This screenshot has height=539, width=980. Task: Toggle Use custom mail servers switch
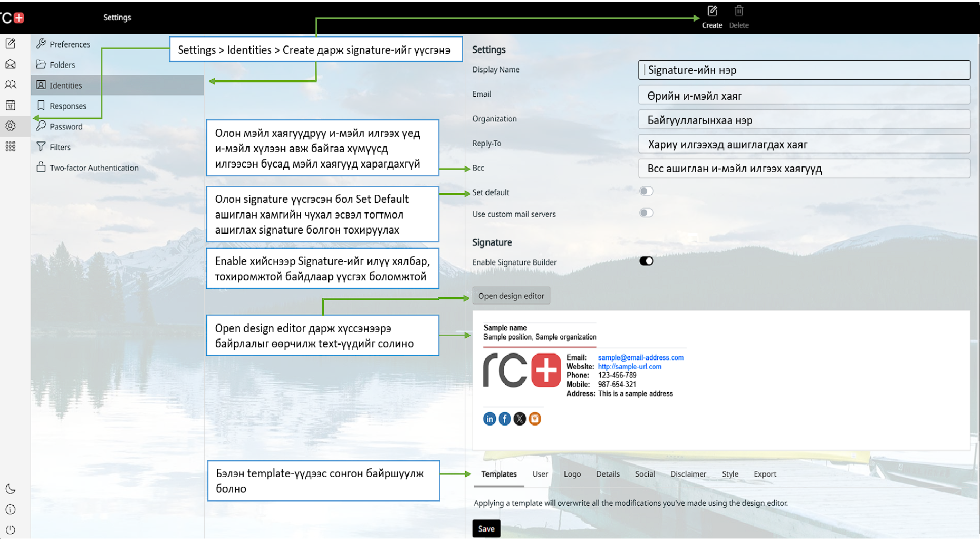[646, 213]
